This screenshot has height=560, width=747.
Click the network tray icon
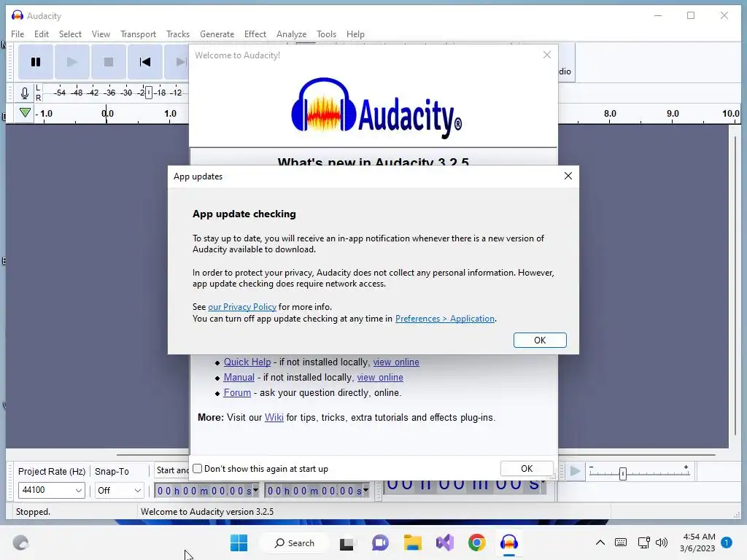643,542
